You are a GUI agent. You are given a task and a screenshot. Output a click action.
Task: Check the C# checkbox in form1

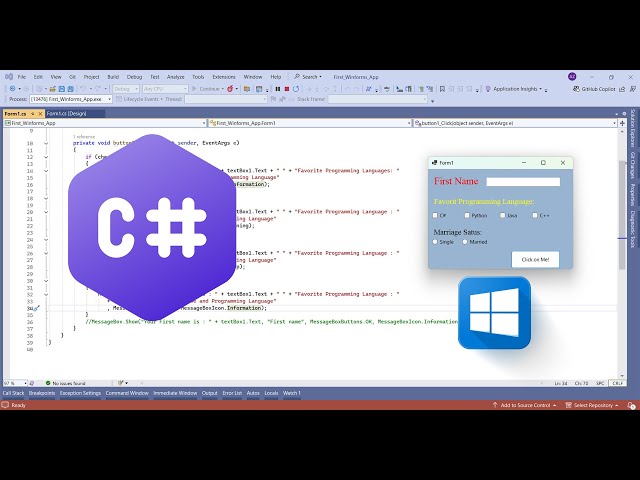click(x=435, y=215)
